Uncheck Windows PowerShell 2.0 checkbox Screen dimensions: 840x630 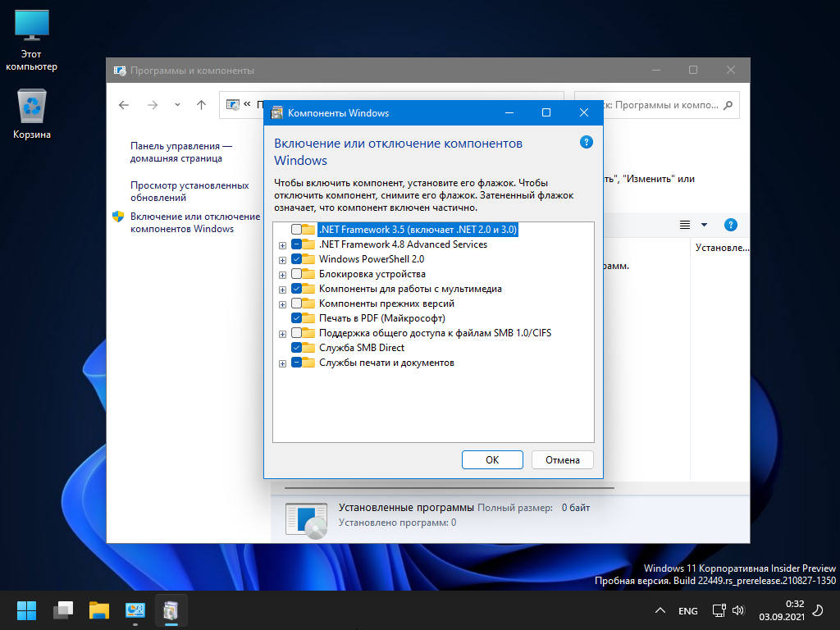pyautogui.click(x=296, y=259)
